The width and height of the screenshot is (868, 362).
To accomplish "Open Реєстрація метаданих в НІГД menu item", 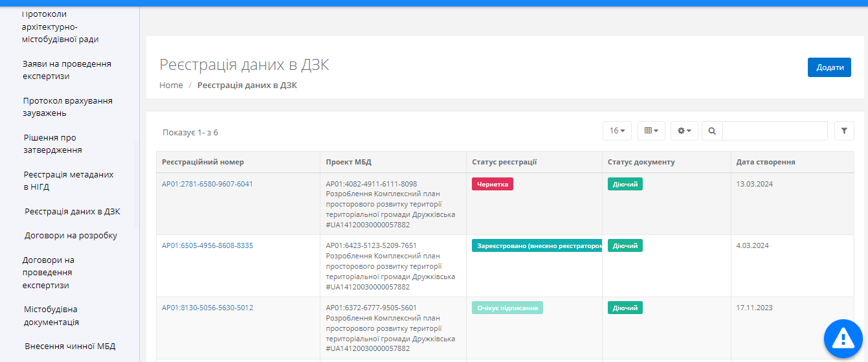I will click(68, 181).
